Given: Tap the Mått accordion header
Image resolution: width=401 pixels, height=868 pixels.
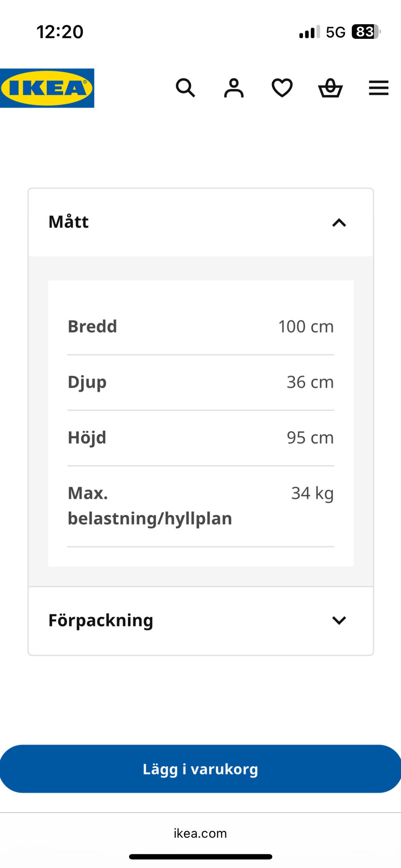Looking at the screenshot, I should 201,223.
